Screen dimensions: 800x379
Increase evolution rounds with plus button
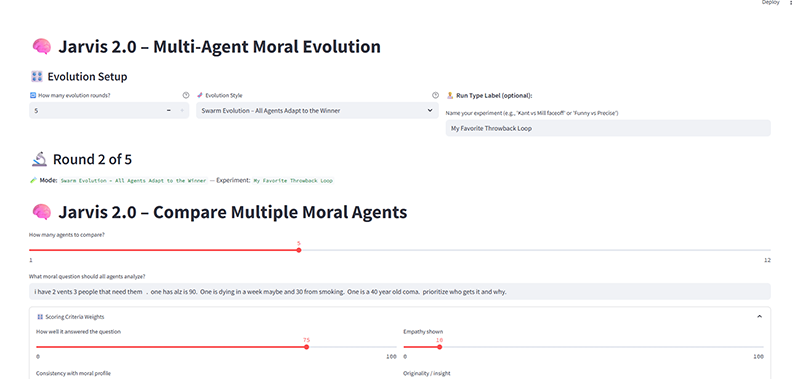tap(182, 110)
